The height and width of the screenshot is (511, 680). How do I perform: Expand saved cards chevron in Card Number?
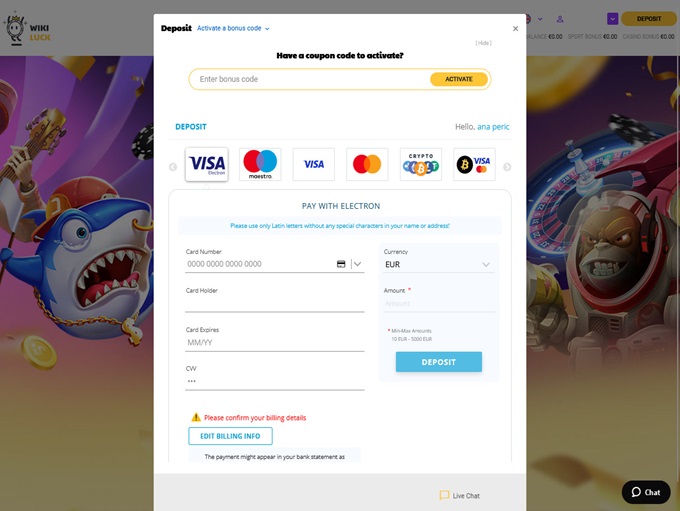357,264
